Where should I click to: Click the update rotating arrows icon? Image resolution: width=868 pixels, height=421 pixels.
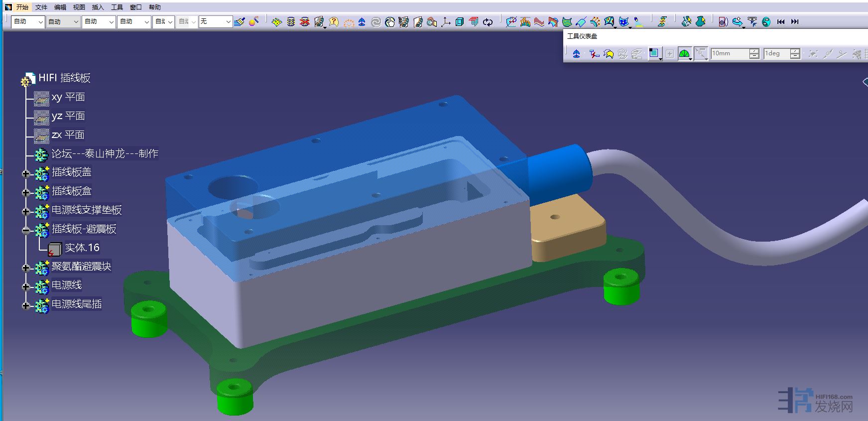point(488,22)
